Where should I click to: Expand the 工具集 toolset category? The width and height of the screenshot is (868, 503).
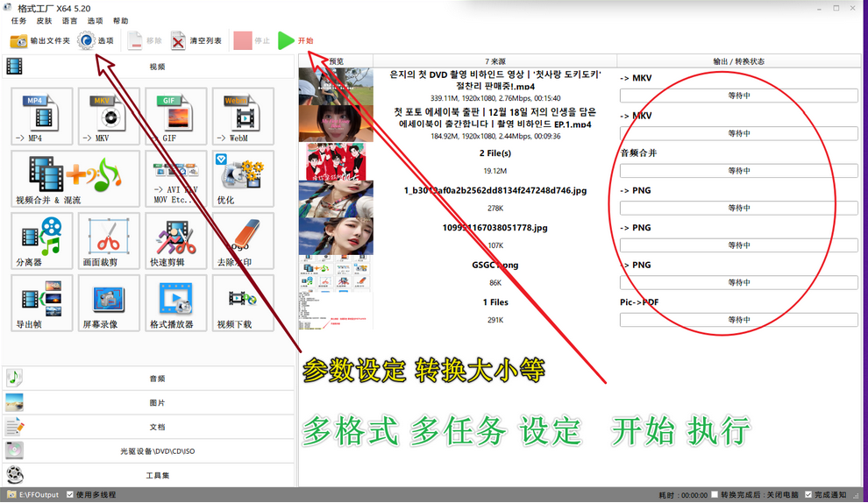pyautogui.click(x=148, y=475)
